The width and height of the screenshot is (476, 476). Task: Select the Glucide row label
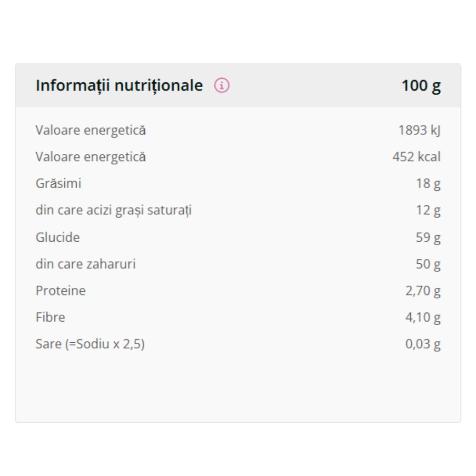(x=58, y=237)
